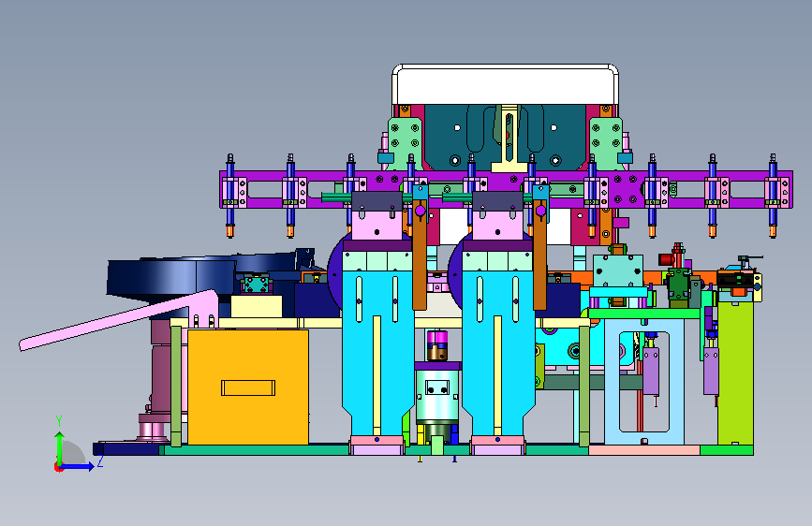
Task: Pick the salmon base plate section at right
Action: (x=644, y=450)
